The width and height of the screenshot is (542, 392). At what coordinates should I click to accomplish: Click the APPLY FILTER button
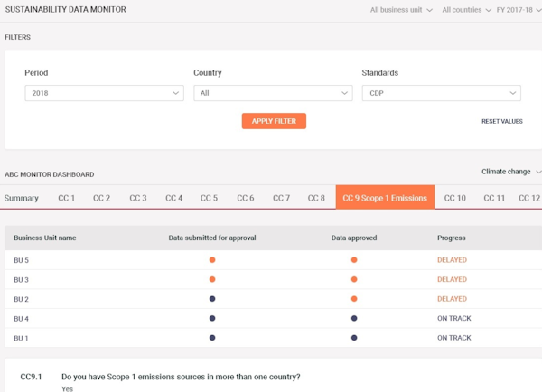click(274, 121)
